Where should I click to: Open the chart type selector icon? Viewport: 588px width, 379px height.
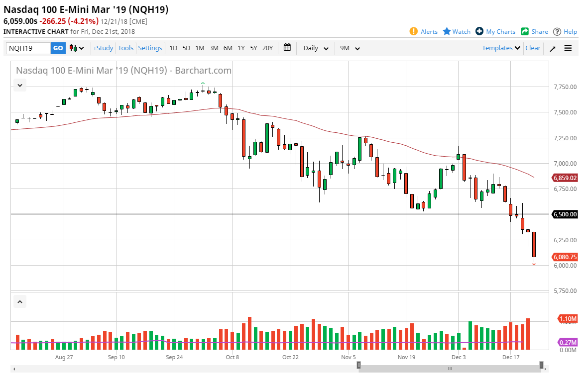(73, 48)
